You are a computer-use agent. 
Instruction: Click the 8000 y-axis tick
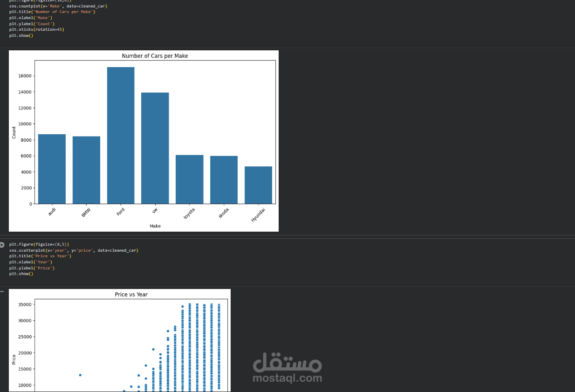point(26,140)
